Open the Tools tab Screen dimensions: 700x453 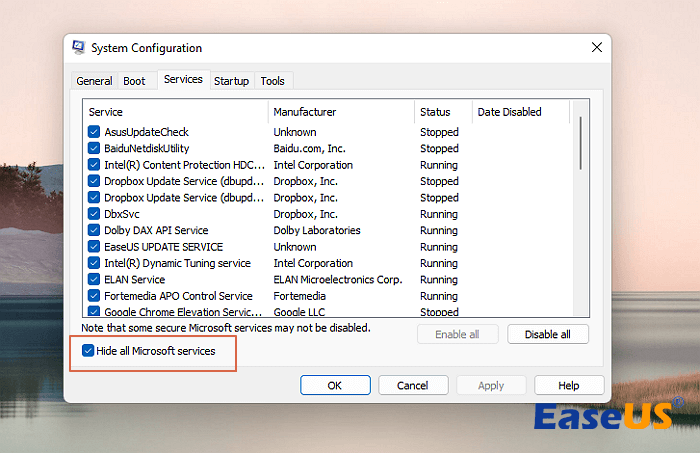272,81
